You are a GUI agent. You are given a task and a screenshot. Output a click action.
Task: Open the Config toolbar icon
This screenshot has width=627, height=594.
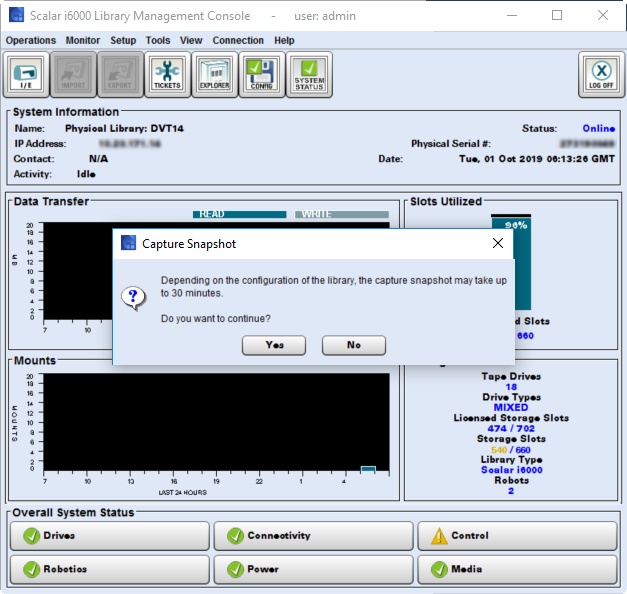262,74
